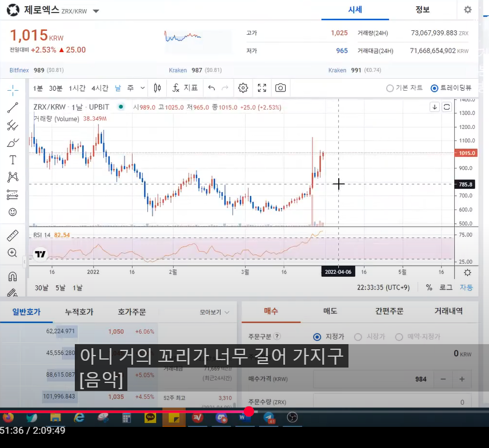Click the TradingView logo on chart
This screenshot has height=448, width=489.
coord(40,254)
